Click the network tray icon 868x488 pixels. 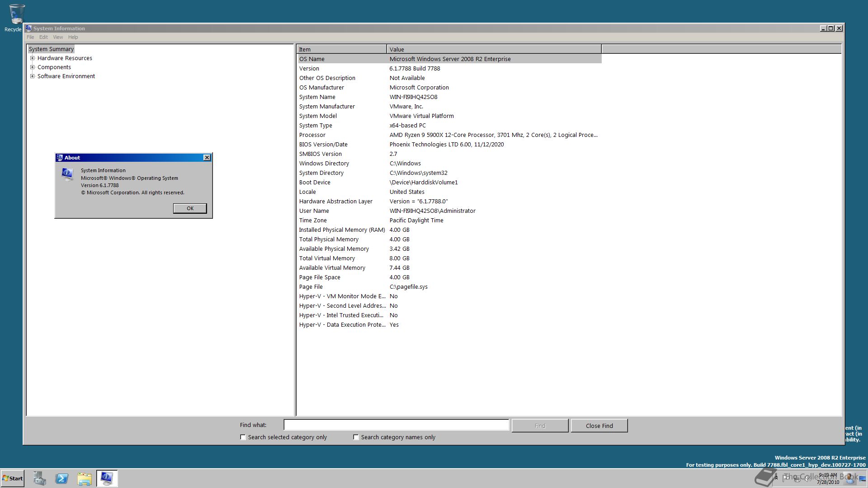coord(797,478)
